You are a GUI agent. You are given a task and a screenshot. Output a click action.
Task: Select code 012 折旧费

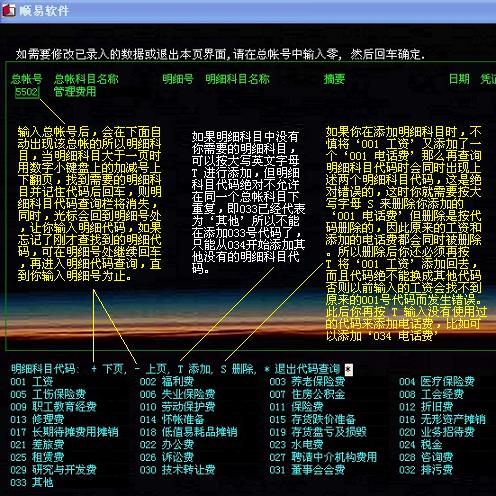pos(426,407)
